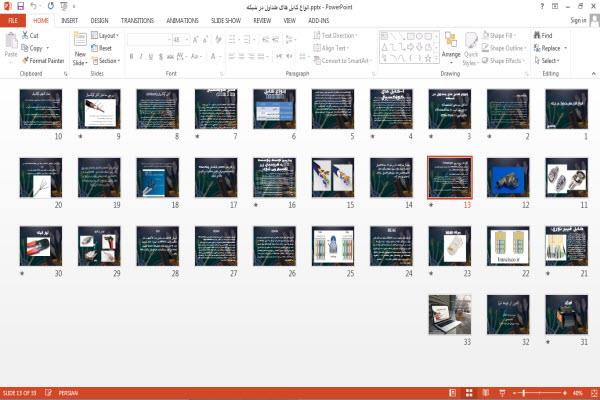Click the Redo icon in the title bar
This screenshot has height=400, width=600.
pyautogui.click(x=51, y=6)
